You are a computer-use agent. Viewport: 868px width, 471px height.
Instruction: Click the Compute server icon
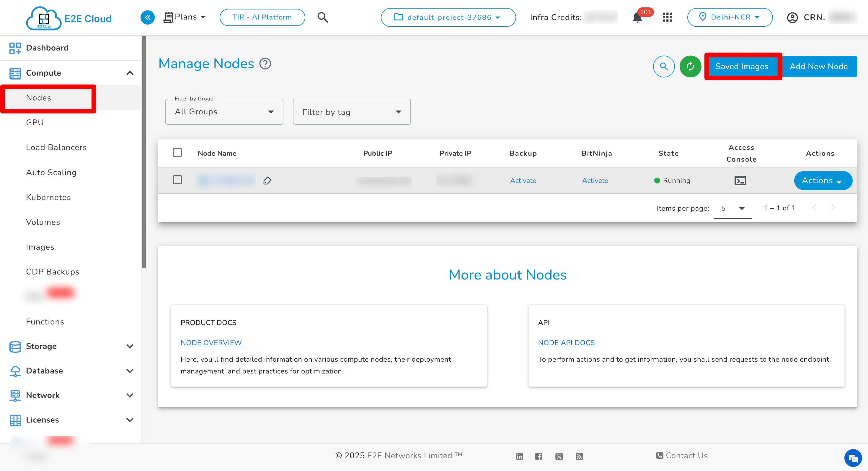pyautogui.click(x=15, y=73)
